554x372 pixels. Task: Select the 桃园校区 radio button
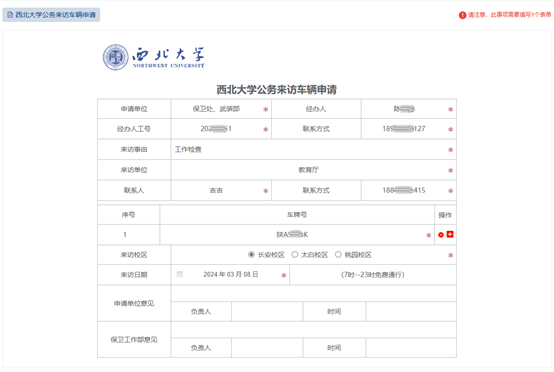338,254
